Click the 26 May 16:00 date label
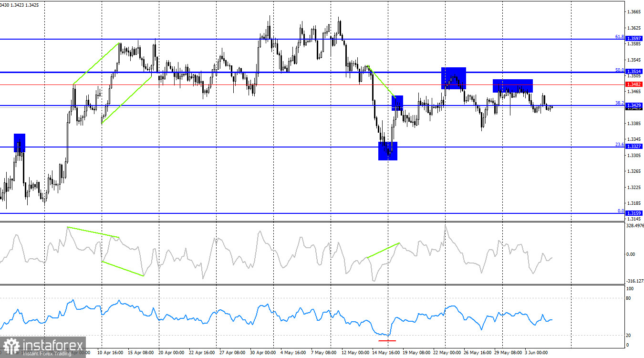The width and height of the screenshot is (644, 358). [477, 353]
